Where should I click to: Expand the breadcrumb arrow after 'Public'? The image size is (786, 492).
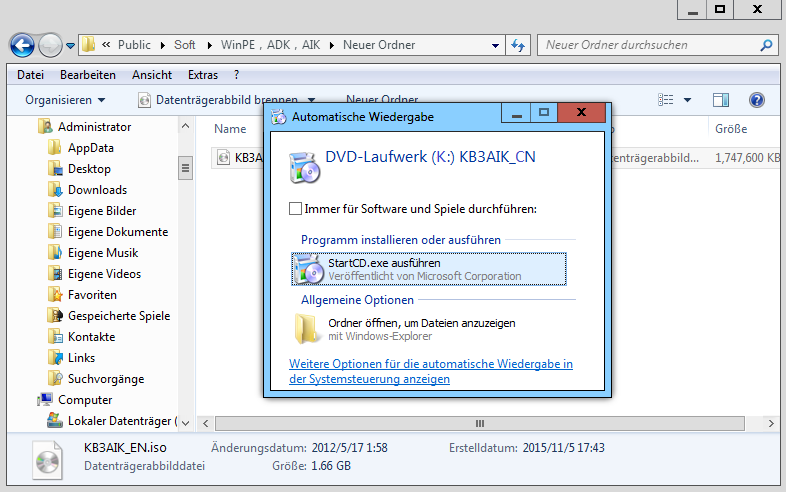tap(162, 46)
